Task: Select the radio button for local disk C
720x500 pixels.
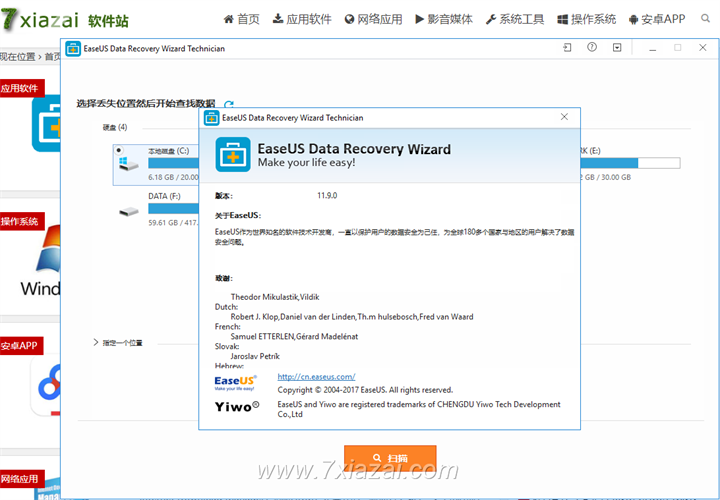Action: [x=120, y=150]
